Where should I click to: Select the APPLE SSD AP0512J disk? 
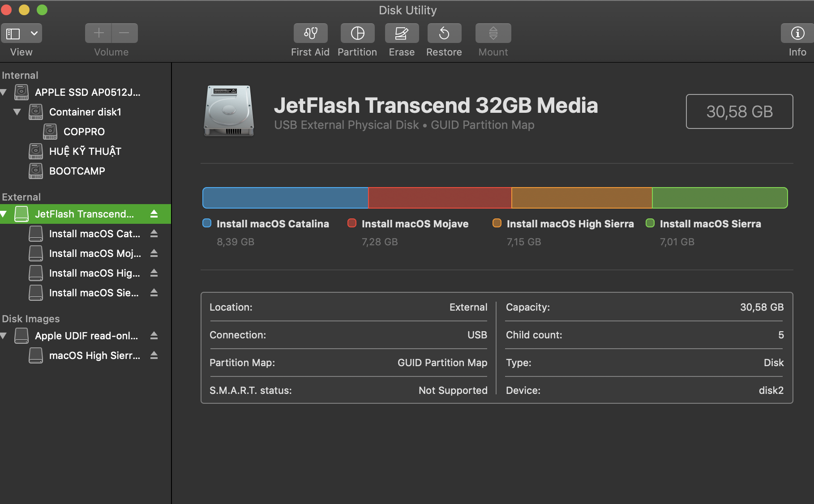(x=86, y=92)
